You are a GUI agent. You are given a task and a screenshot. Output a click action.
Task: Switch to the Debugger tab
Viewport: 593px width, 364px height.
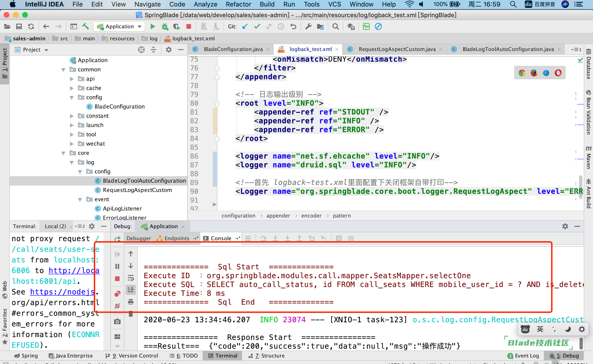coord(139,238)
